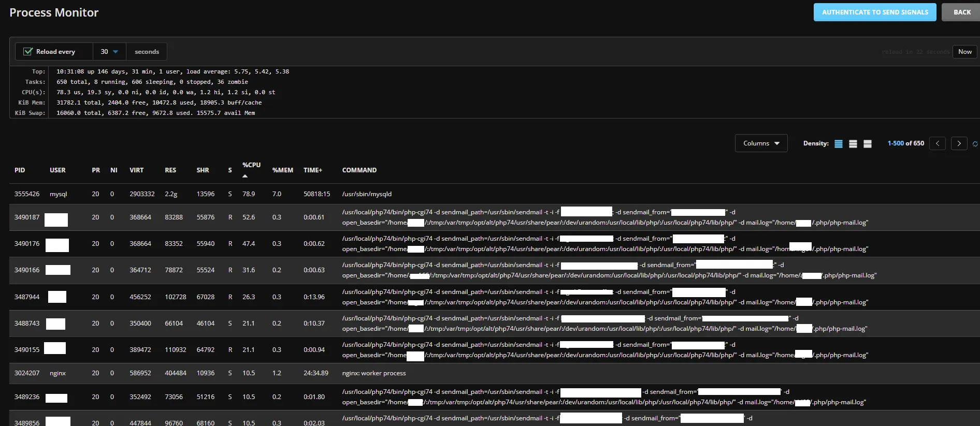
Task: Click the nginx user cell
Action: pos(57,373)
